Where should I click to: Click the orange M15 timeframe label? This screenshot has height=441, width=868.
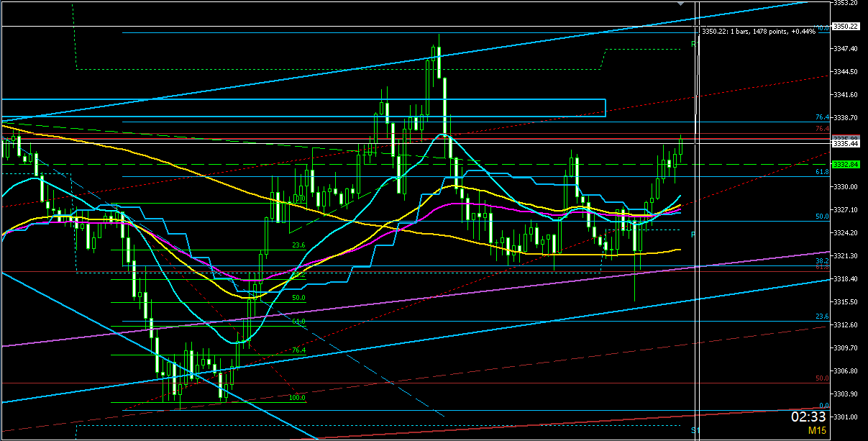click(816, 431)
